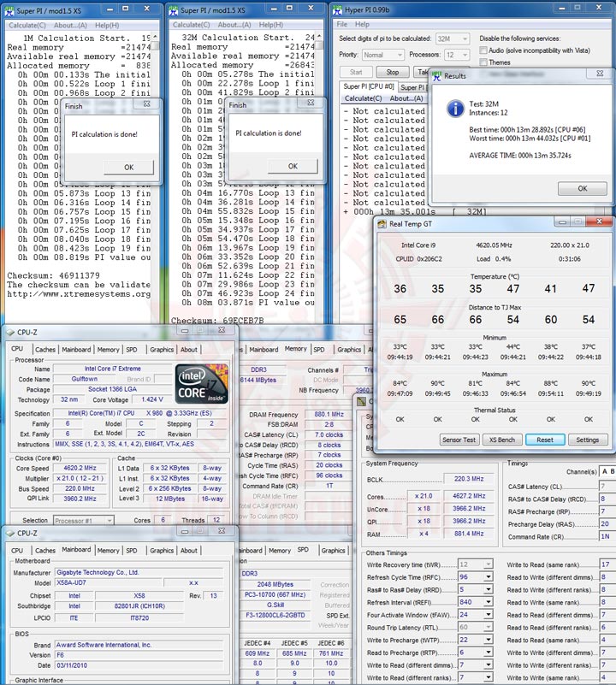Toggle the Themes checkbox in Hyper PI
Viewport: 616px width, 685px height.
483,62
